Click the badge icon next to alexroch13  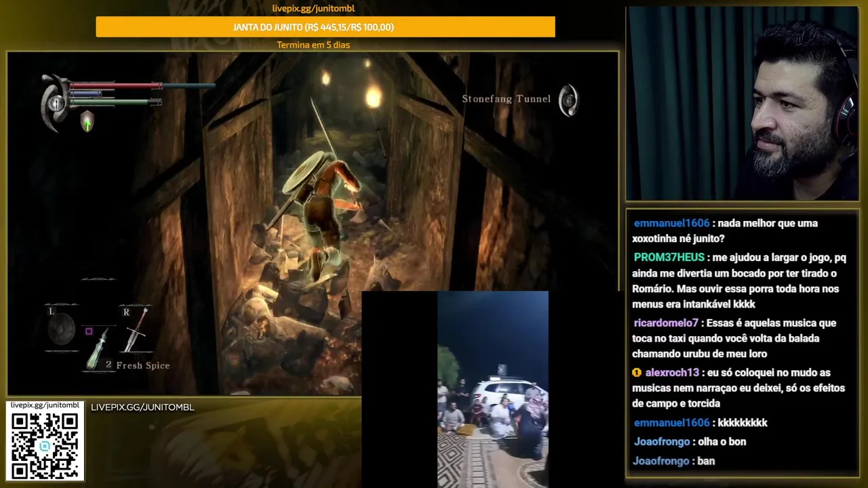click(x=636, y=373)
